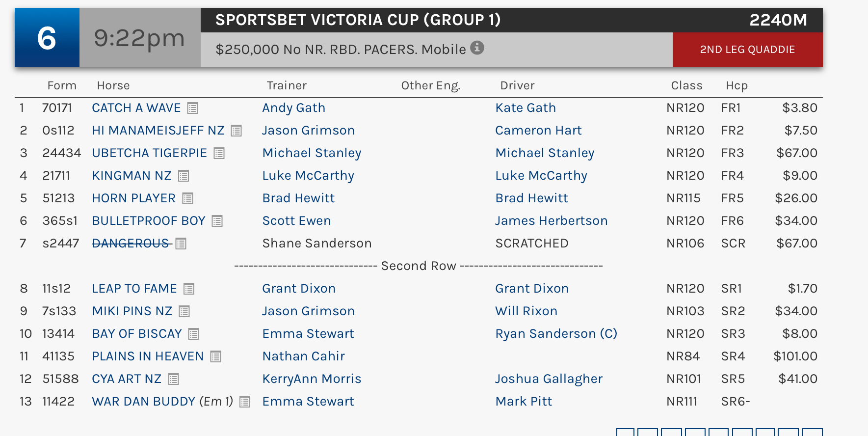
Task: Click the Sportsbet Victoria Cup race title
Action: coord(358,20)
